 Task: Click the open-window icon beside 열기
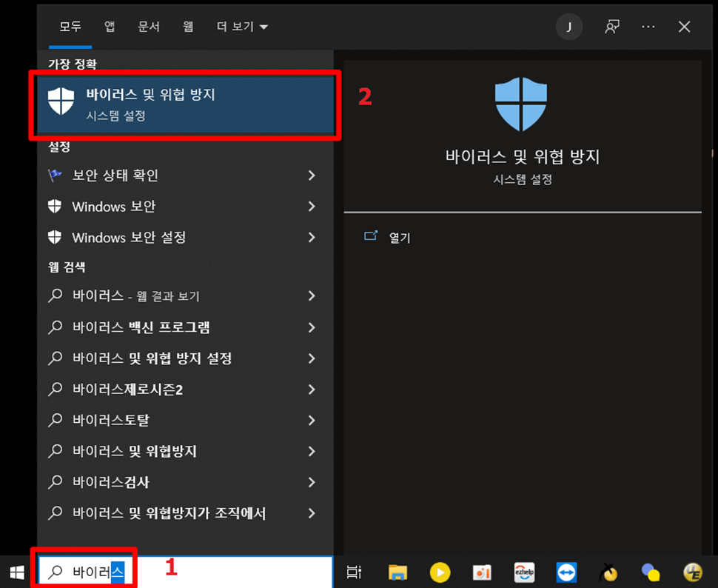(370, 236)
